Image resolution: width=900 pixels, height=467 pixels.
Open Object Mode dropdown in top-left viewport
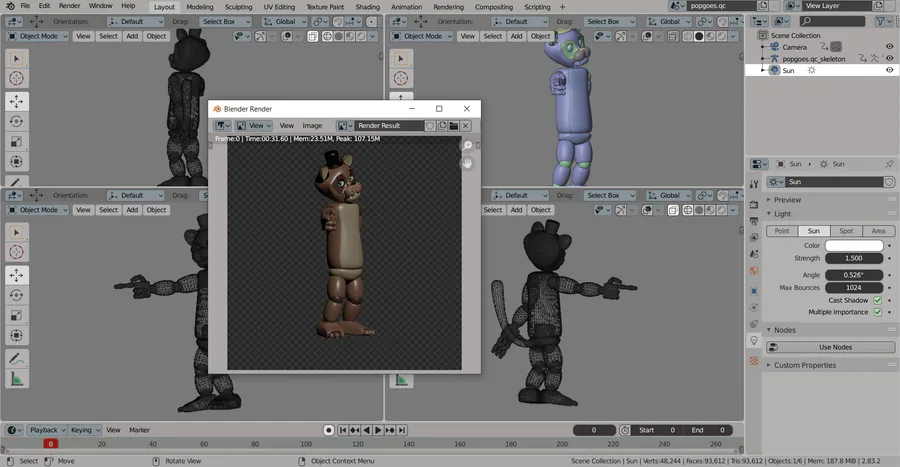[37, 36]
